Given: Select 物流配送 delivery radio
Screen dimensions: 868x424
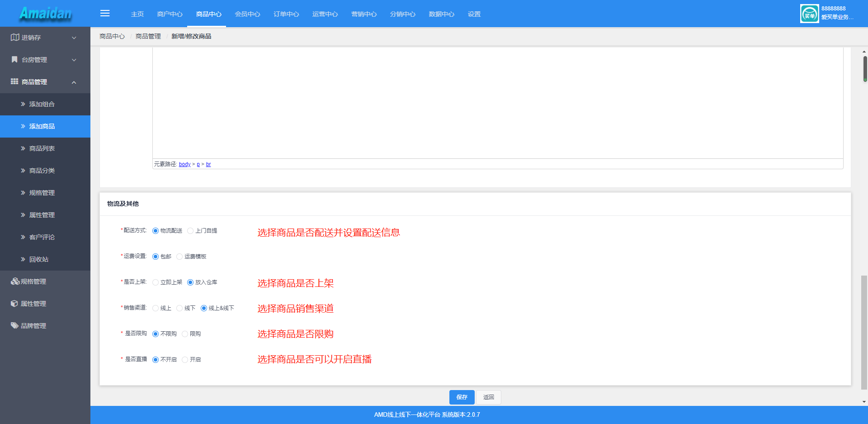Looking at the screenshot, I should click(x=156, y=231).
